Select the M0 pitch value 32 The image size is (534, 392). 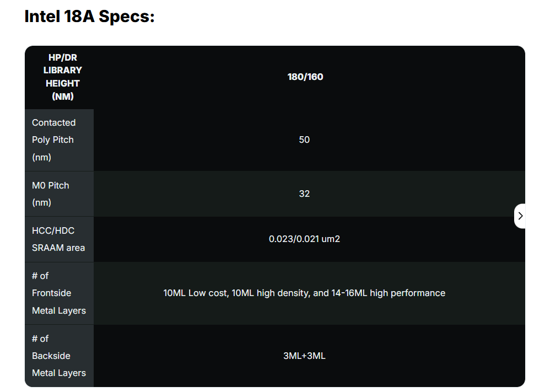tap(304, 194)
